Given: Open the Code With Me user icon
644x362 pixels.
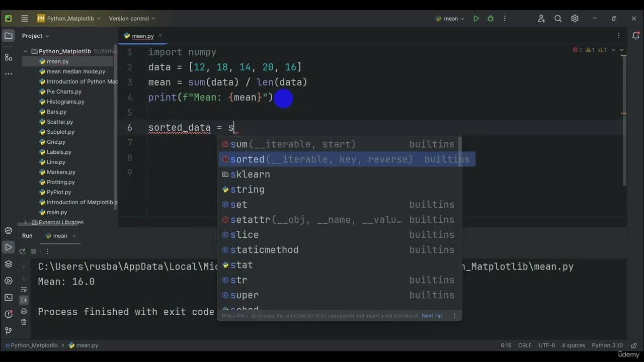Looking at the screenshot, I should [x=541, y=19].
